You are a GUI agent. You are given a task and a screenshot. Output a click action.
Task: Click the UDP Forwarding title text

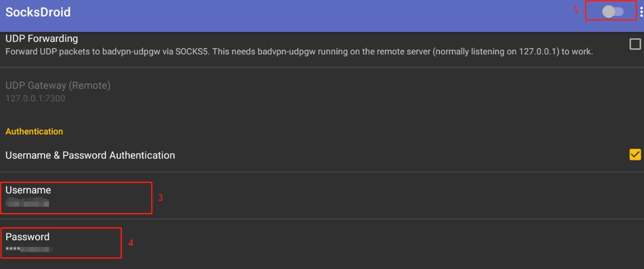click(41, 38)
